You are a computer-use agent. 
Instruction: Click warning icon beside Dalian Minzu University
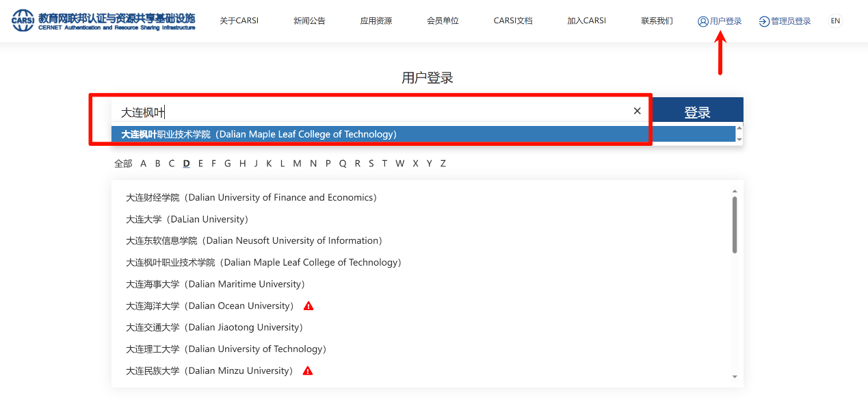(308, 371)
